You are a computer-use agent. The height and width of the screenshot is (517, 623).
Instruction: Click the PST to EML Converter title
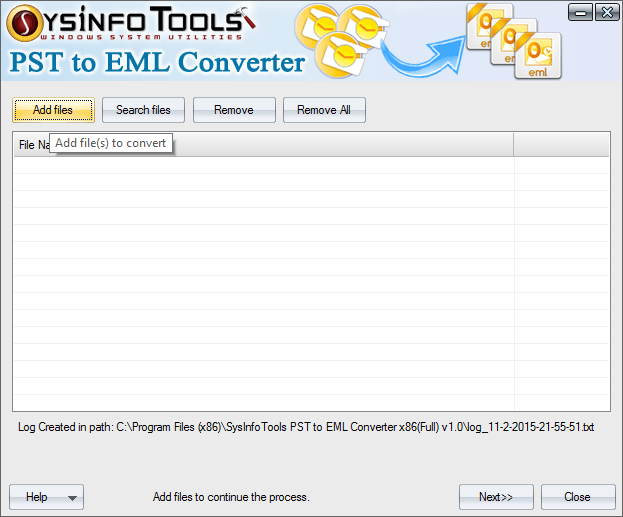coord(157,63)
